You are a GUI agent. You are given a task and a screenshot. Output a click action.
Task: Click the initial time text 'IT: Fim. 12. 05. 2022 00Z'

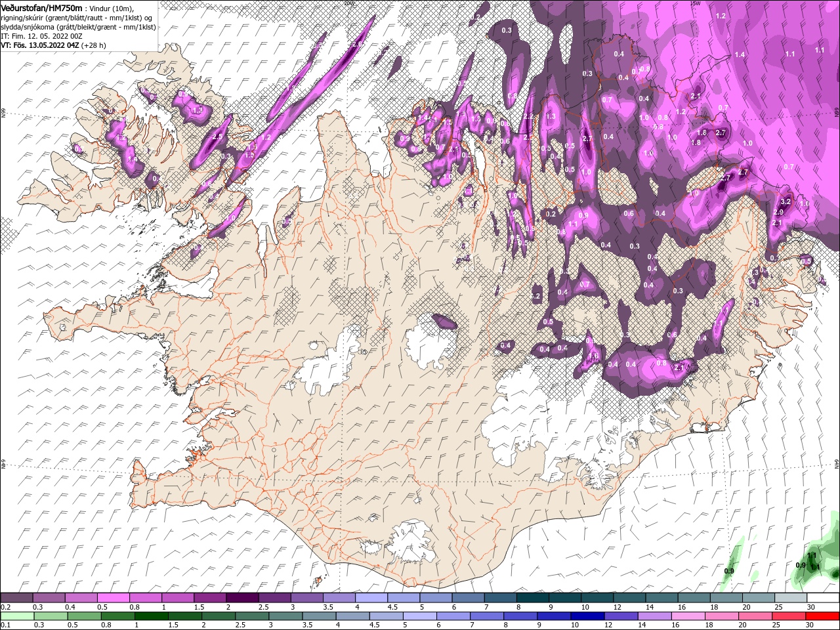(x=41, y=36)
